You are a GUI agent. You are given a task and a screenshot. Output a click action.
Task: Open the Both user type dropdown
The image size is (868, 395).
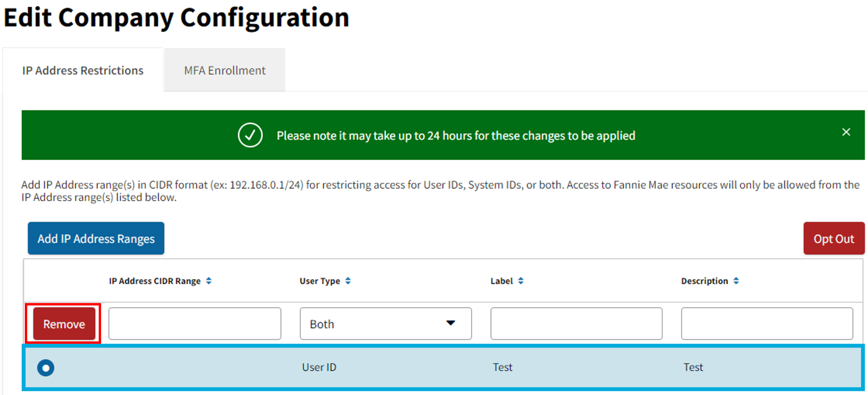click(386, 323)
